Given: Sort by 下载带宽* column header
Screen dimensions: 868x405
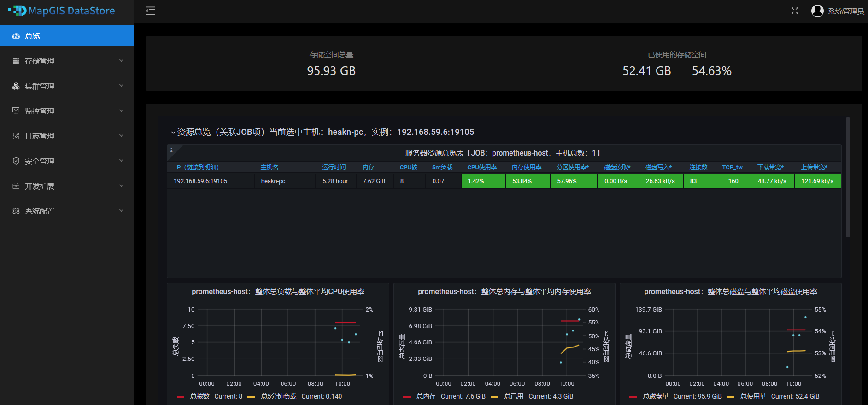Looking at the screenshot, I should pyautogui.click(x=770, y=168).
